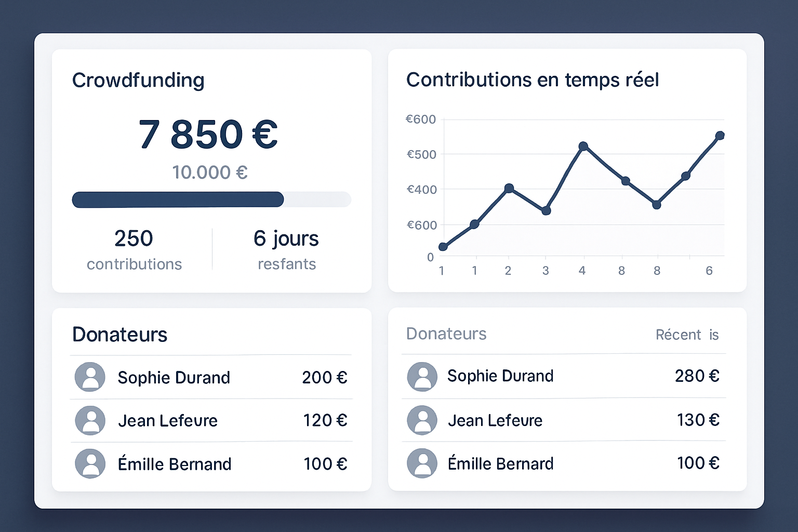
Task: Select the €600 axis label on the chart
Action: (x=421, y=119)
